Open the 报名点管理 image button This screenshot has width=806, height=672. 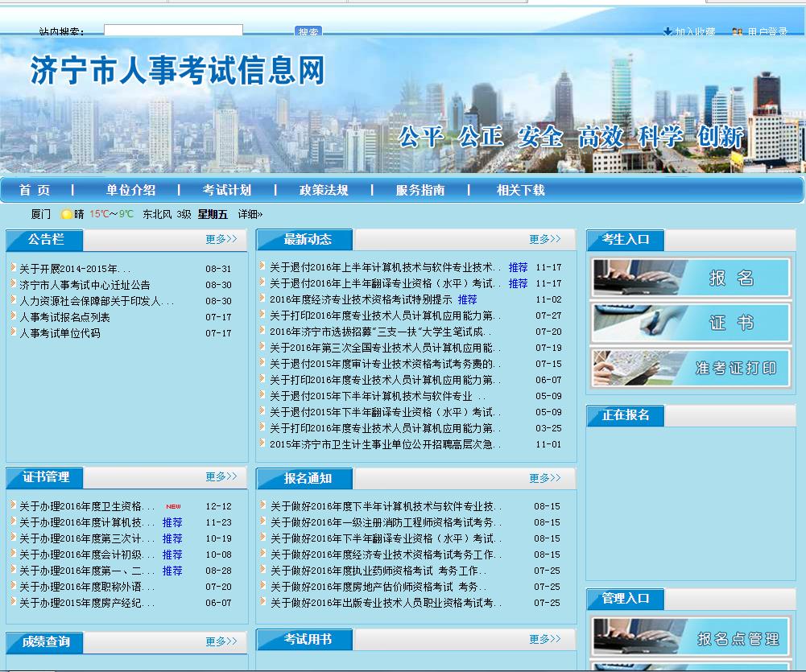690,637
